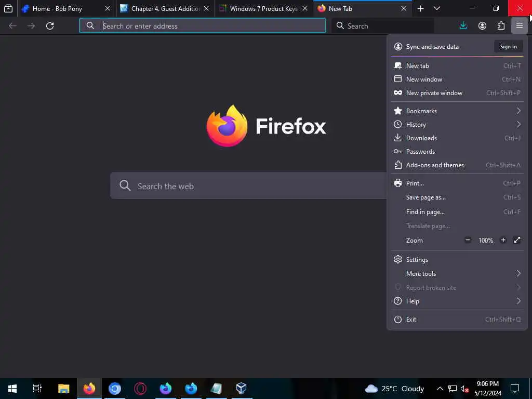Switch to Windows 7 Product Keys tab
Screen dimensions: 532x399
(263, 8)
